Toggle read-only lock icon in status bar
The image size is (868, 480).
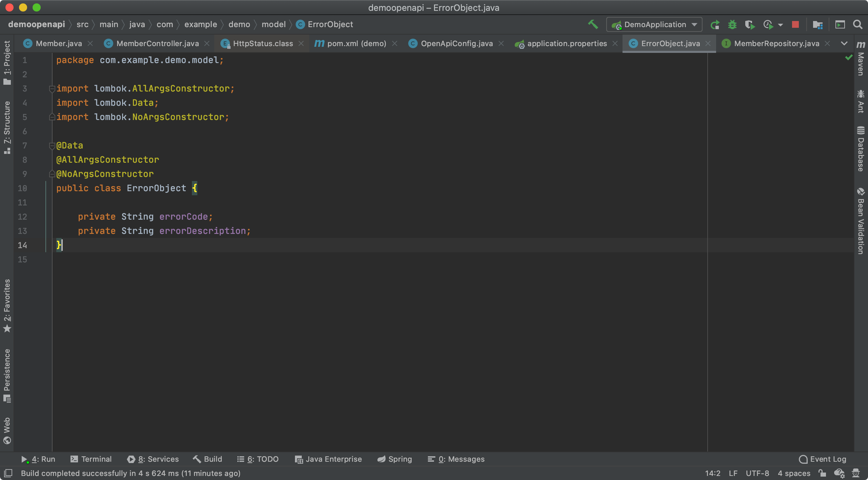pyautogui.click(x=822, y=473)
